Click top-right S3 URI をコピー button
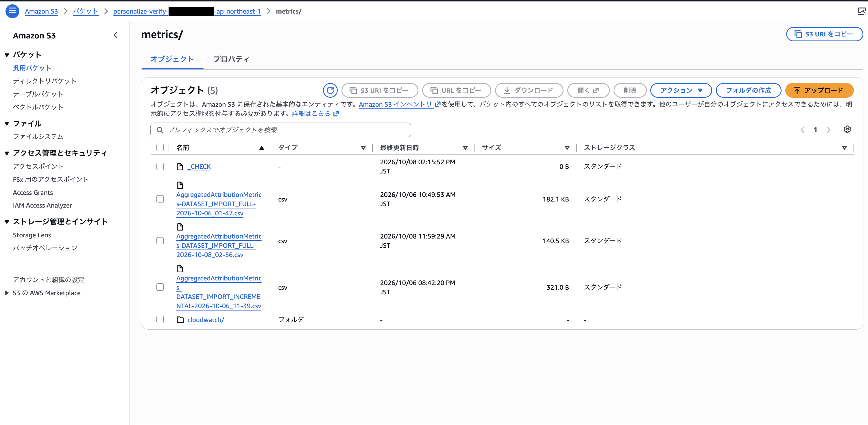This screenshot has height=425, width=868. [824, 34]
